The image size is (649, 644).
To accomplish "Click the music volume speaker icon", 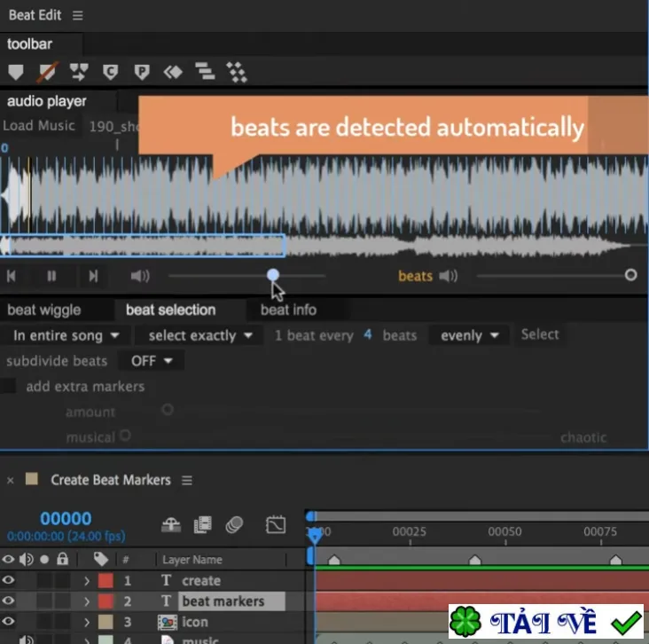I will pyautogui.click(x=140, y=276).
